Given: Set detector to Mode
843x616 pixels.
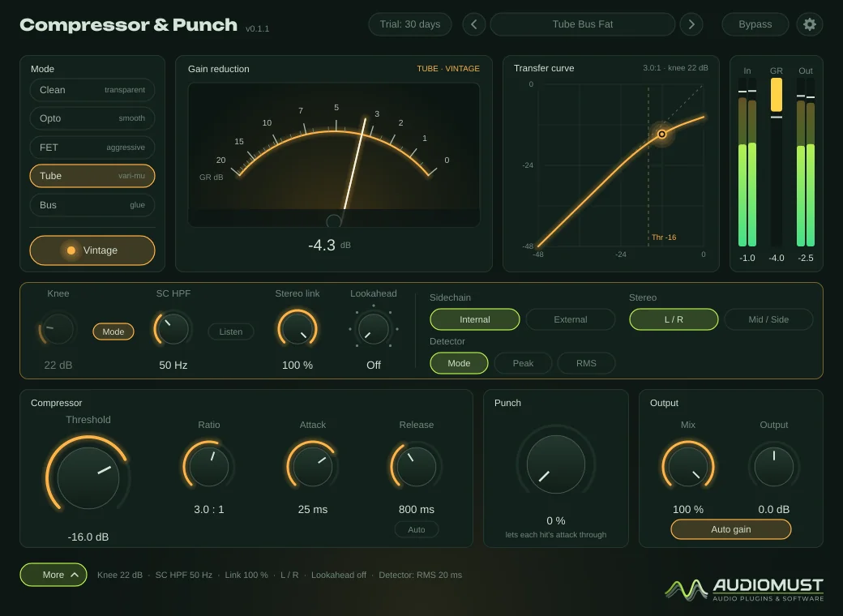Looking at the screenshot, I should pos(459,363).
